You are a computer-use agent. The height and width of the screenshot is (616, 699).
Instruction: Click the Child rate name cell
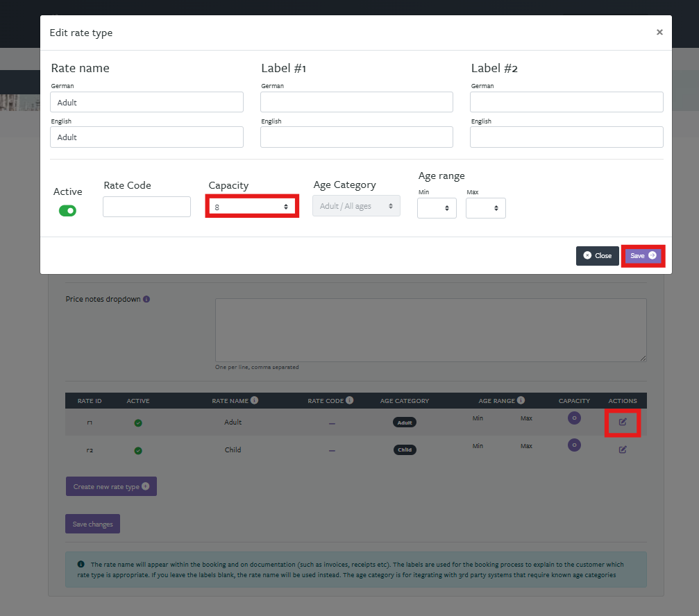click(x=233, y=450)
